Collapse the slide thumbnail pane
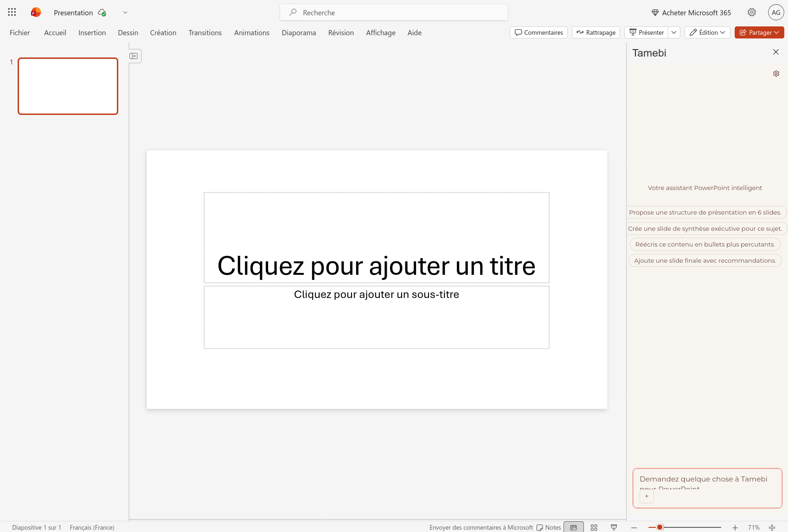The height and width of the screenshot is (532, 788). pos(134,56)
